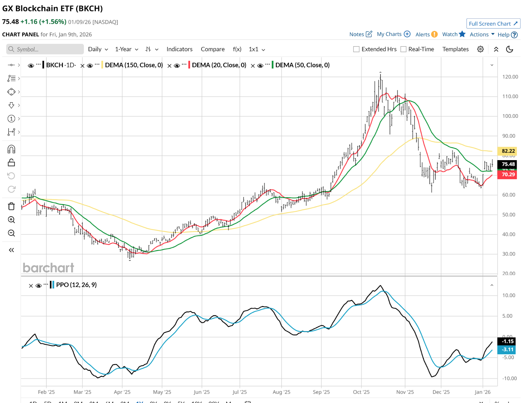532x403 pixels.
Task: Click the lock drawings icon
Action: (x=11, y=162)
